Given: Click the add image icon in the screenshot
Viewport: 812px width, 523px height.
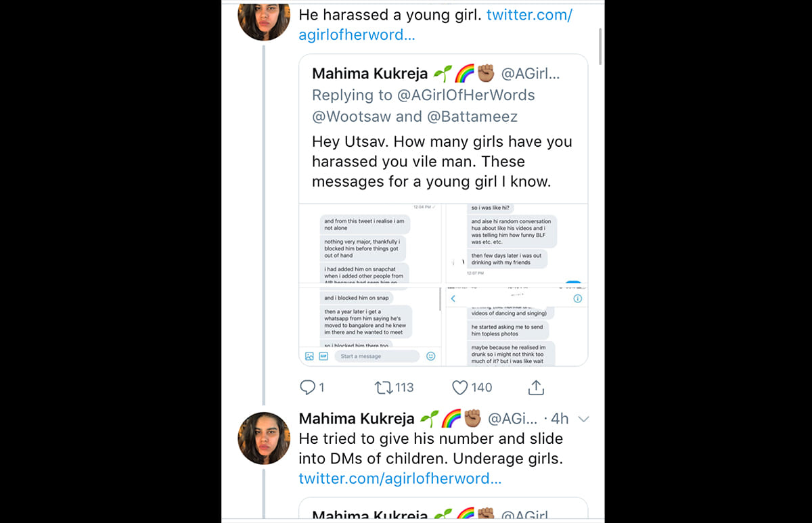Looking at the screenshot, I should point(309,356).
